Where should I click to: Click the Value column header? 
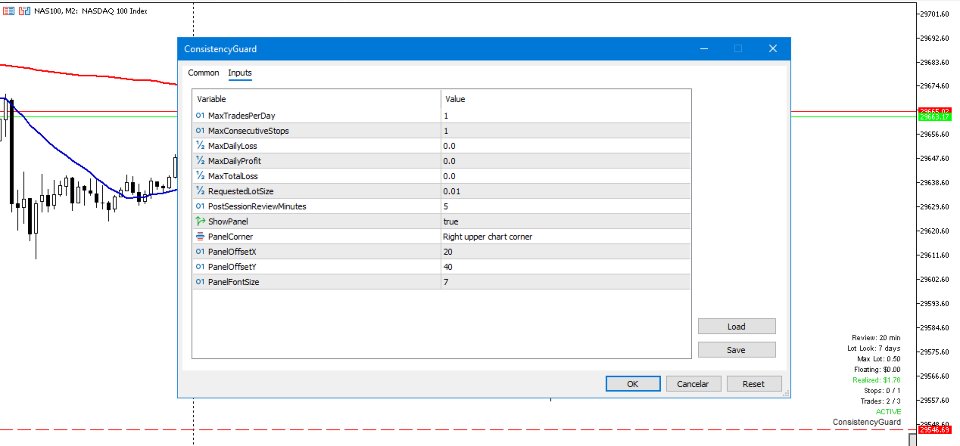tap(566, 99)
